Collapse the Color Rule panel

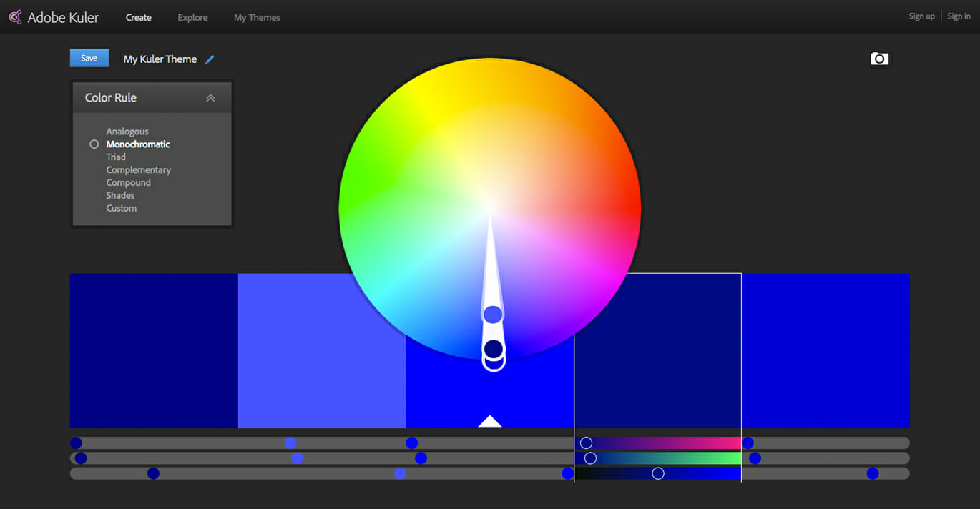(210, 97)
